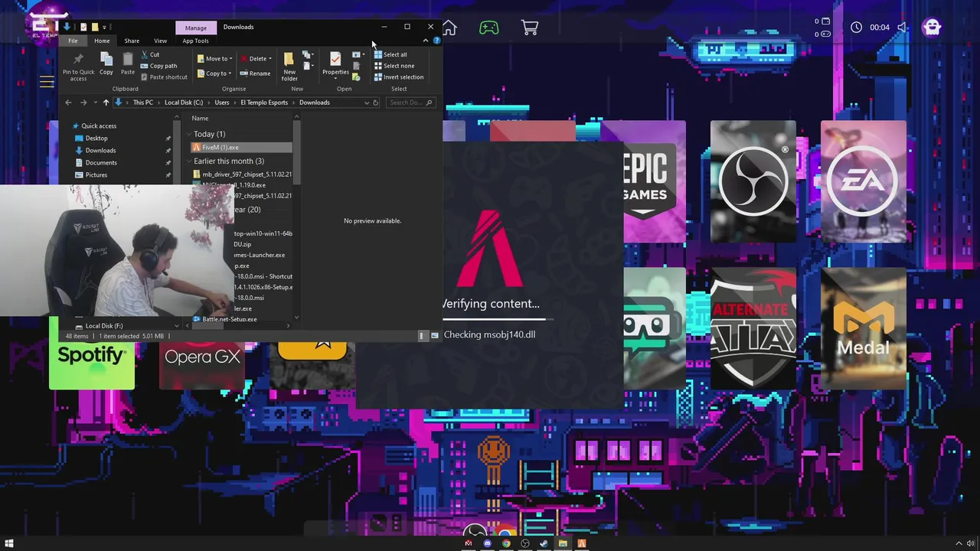Click Select all in the ribbon
Screen dimensions: 980x551
[390, 54]
